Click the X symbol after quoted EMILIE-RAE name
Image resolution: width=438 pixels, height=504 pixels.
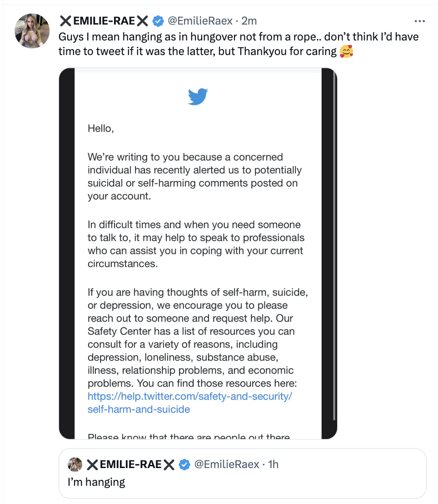pyautogui.click(x=169, y=464)
